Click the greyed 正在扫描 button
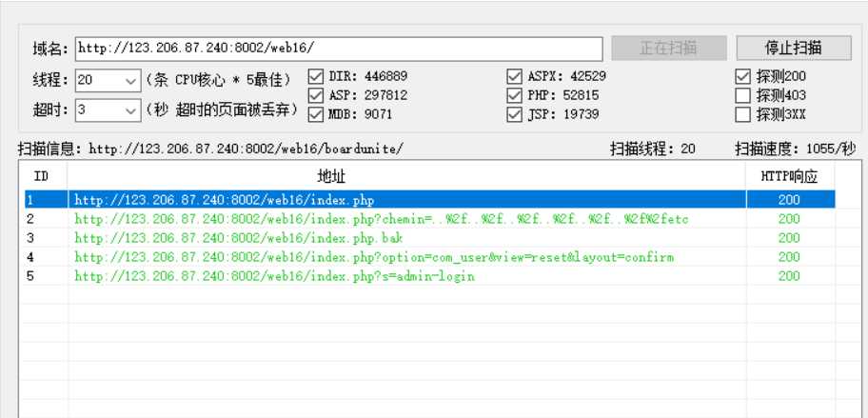868x418 pixels. pos(669,49)
